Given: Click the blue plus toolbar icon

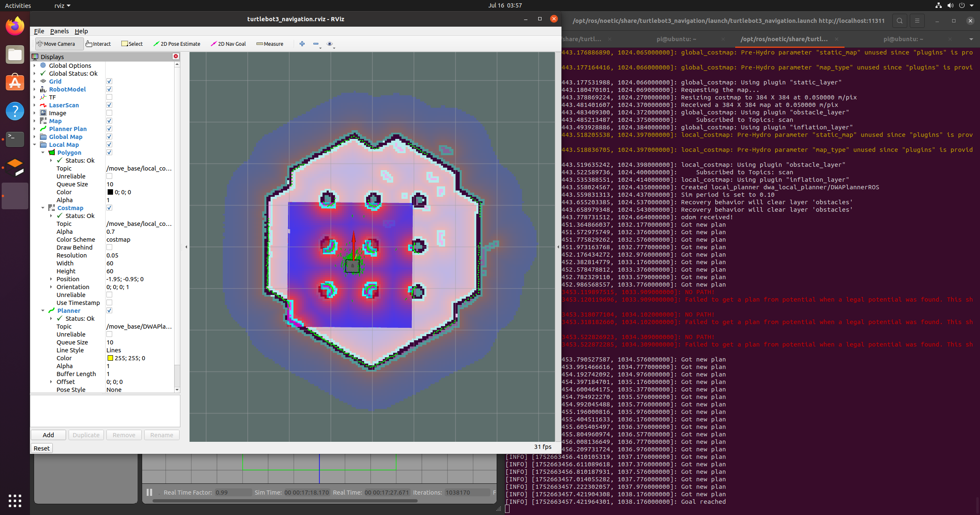Looking at the screenshot, I should (x=302, y=44).
